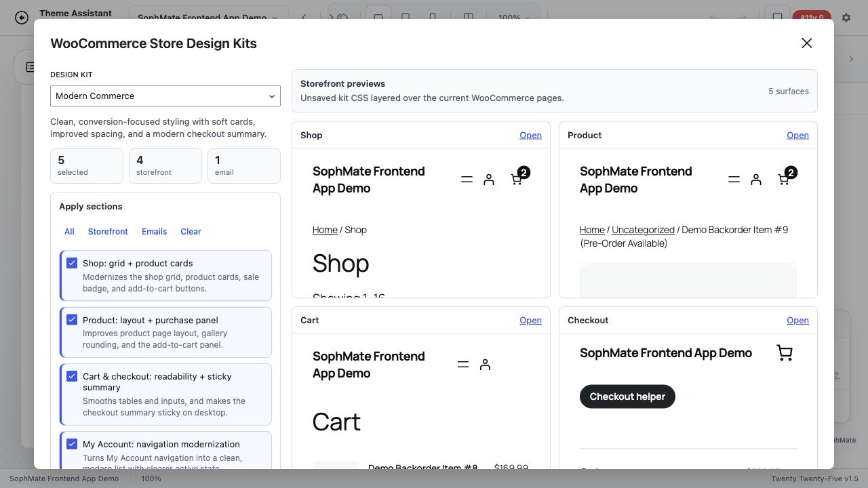Uncheck Product: layout + purchase panel
The height and width of the screenshot is (488, 868).
(72, 319)
